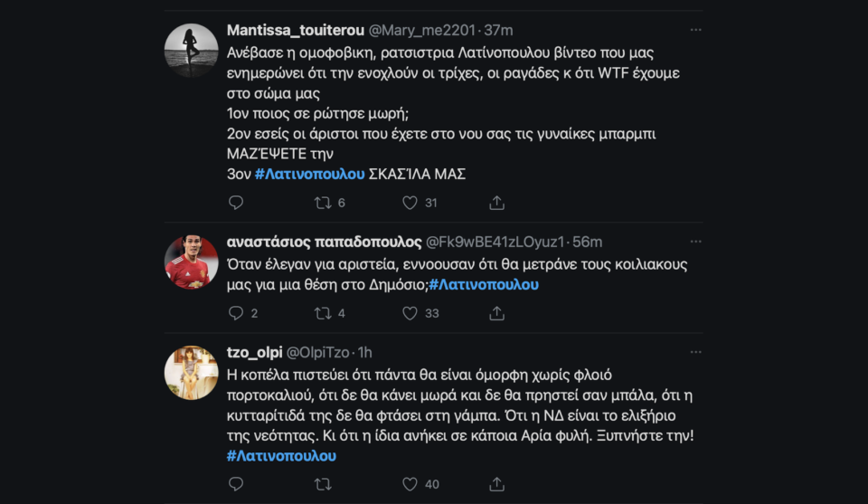This screenshot has height=504, width=868.
Task: Share Mantissa_touiterou's tweet
Action: pos(496,203)
